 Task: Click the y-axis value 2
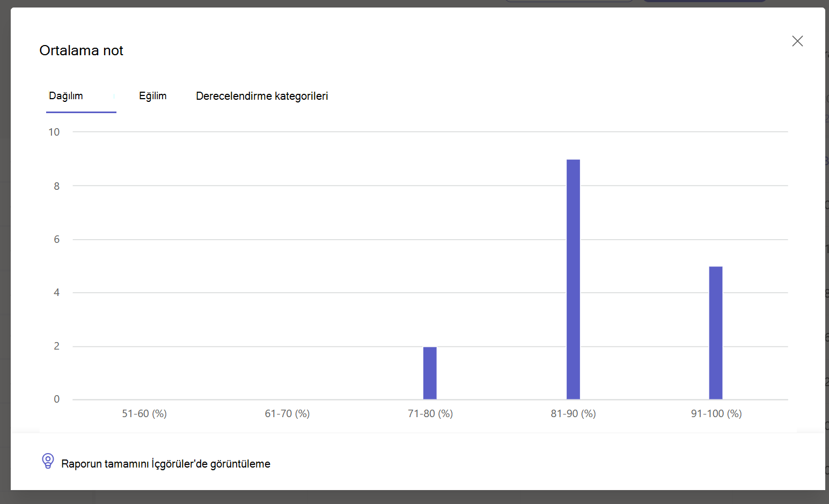pos(57,346)
